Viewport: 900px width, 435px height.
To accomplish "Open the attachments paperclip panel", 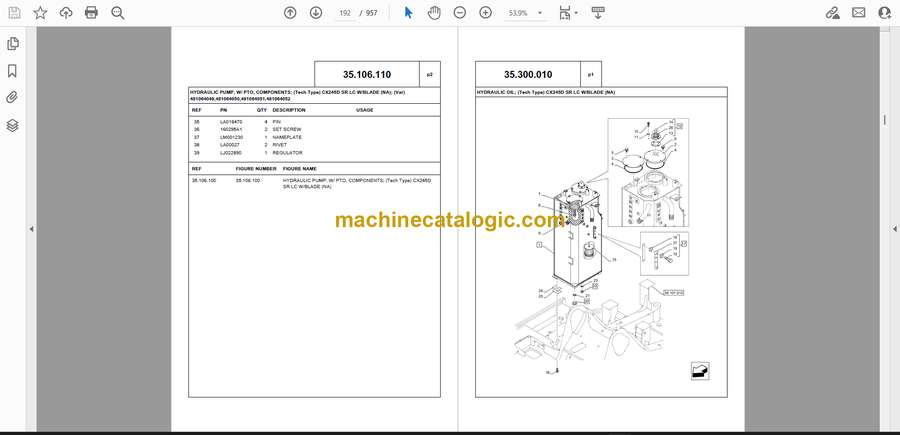I will click(x=12, y=98).
